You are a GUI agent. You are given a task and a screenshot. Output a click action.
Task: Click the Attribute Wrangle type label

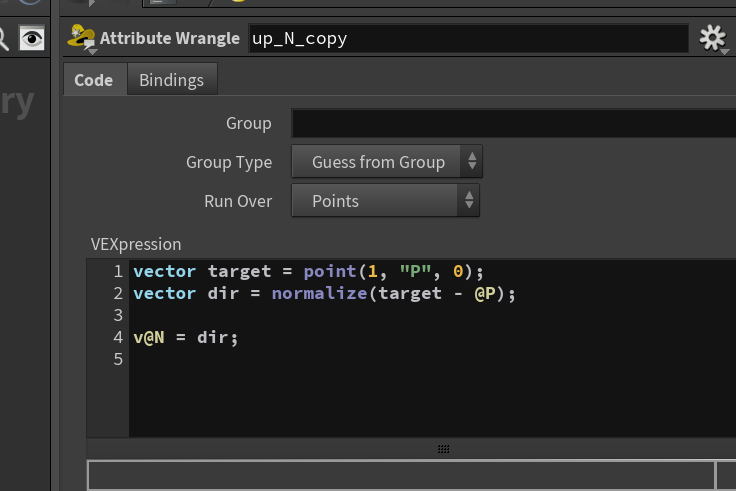(170, 38)
